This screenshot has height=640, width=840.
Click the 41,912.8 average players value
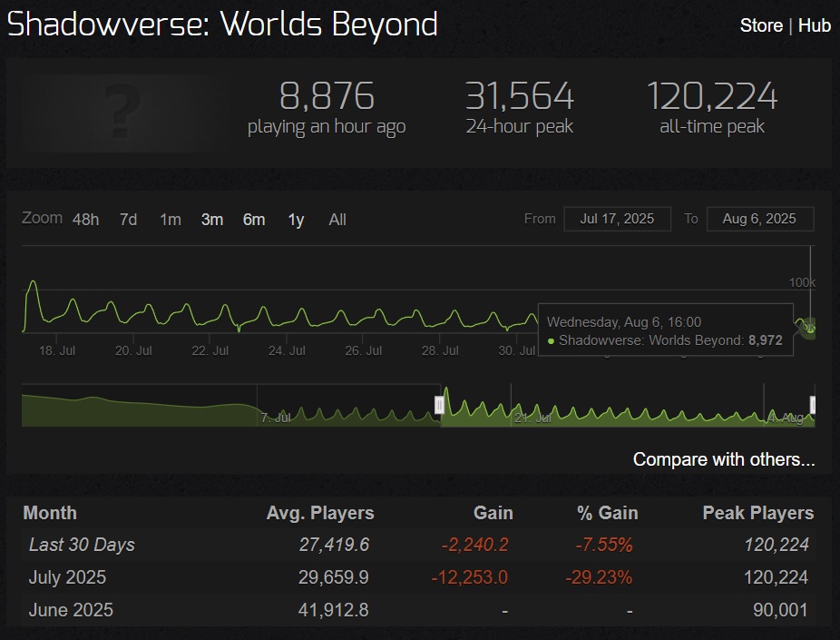[x=333, y=610]
